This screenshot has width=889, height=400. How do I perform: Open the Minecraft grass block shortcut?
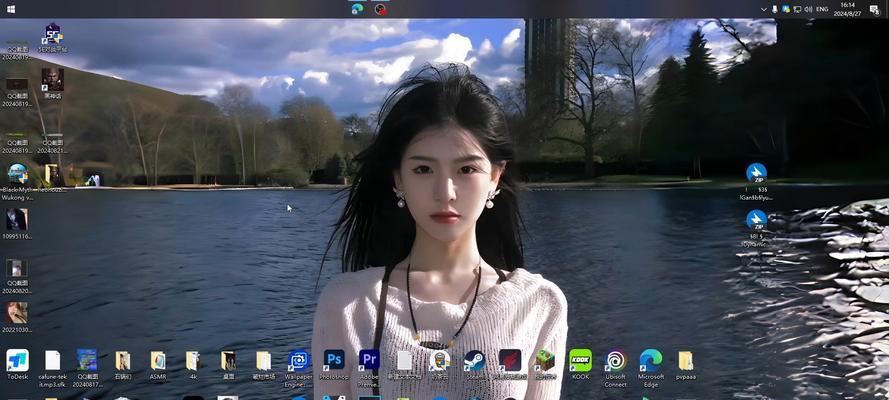pos(544,360)
